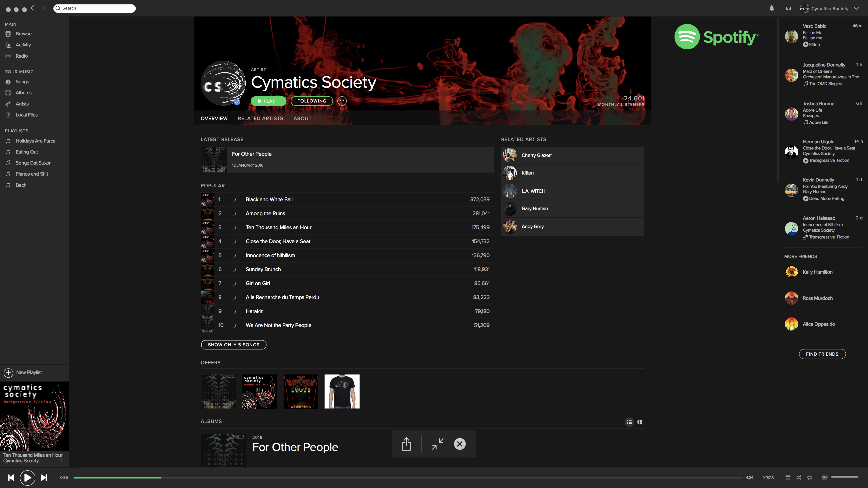Open the Songz Dat Suxor playlist

pos(33,163)
